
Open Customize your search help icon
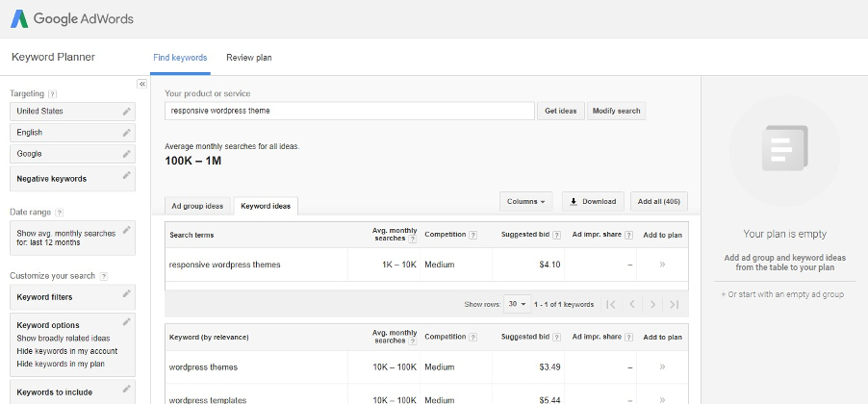[x=104, y=276]
